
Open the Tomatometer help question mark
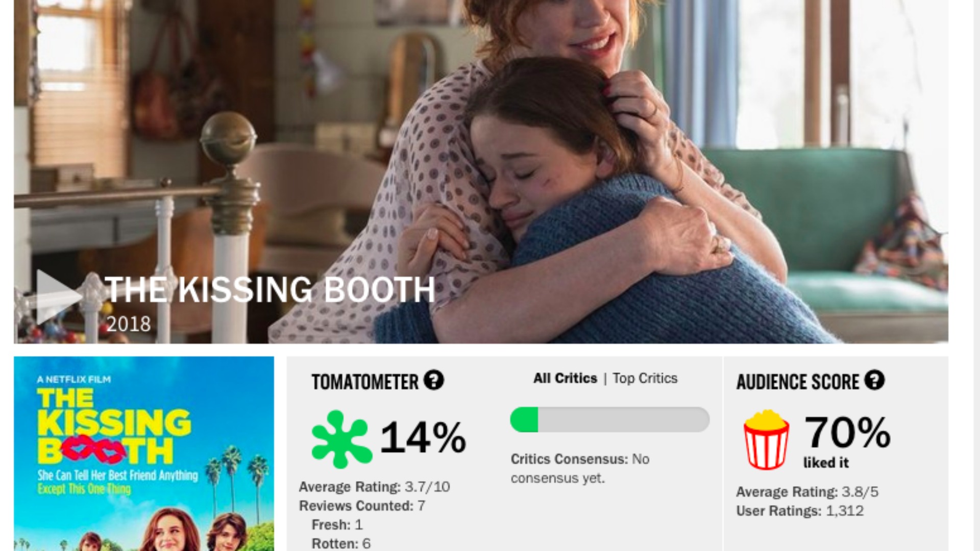click(434, 380)
